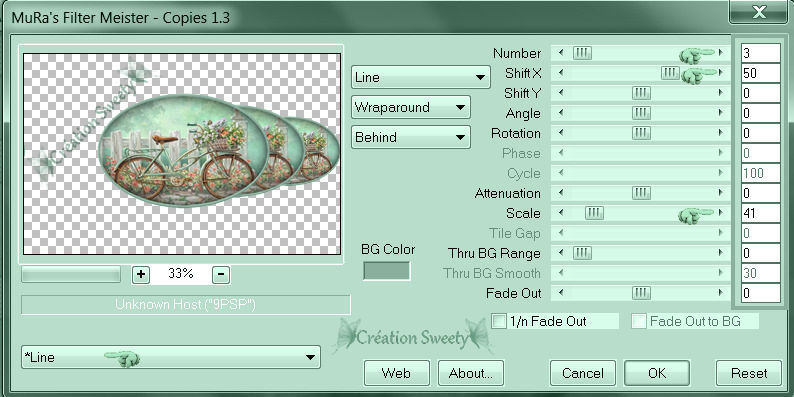Click the Attenuation value field
794x397 pixels.
pos(761,193)
